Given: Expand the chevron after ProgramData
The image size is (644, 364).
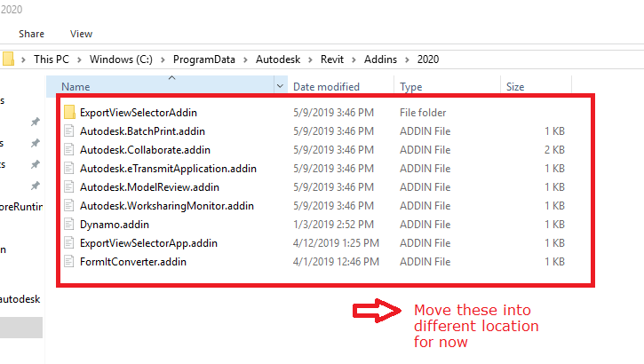Looking at the screenshot, I should [245, 59].
